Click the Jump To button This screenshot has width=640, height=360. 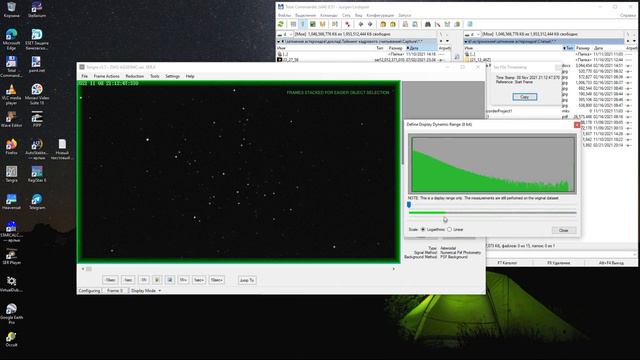(x=247, y=280)
